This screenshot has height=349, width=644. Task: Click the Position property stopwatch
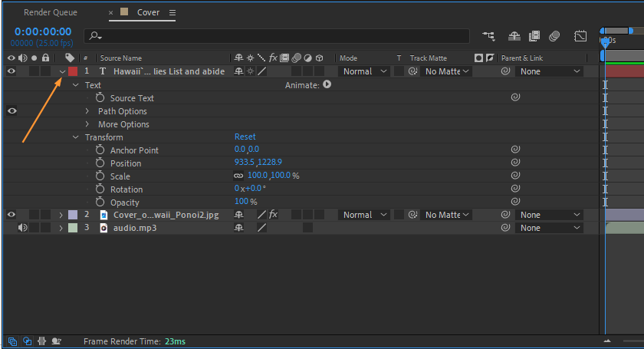coord(100,163)
